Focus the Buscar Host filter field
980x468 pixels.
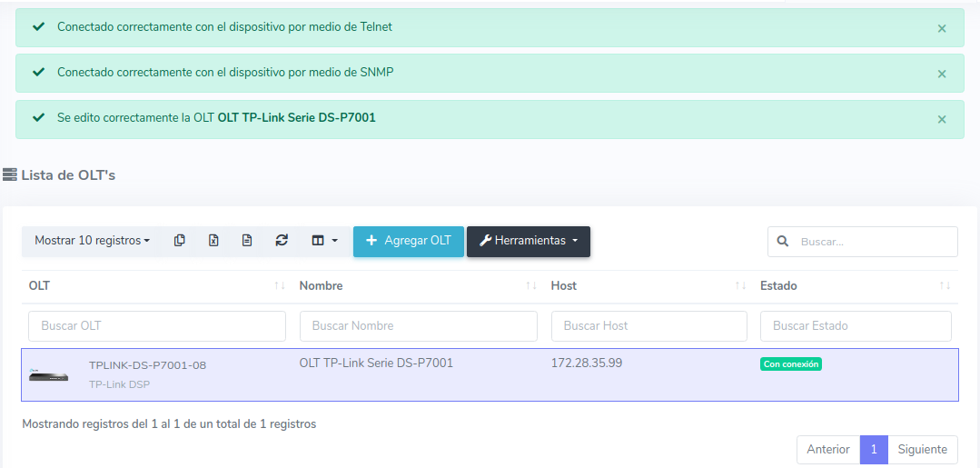point(648,326)
